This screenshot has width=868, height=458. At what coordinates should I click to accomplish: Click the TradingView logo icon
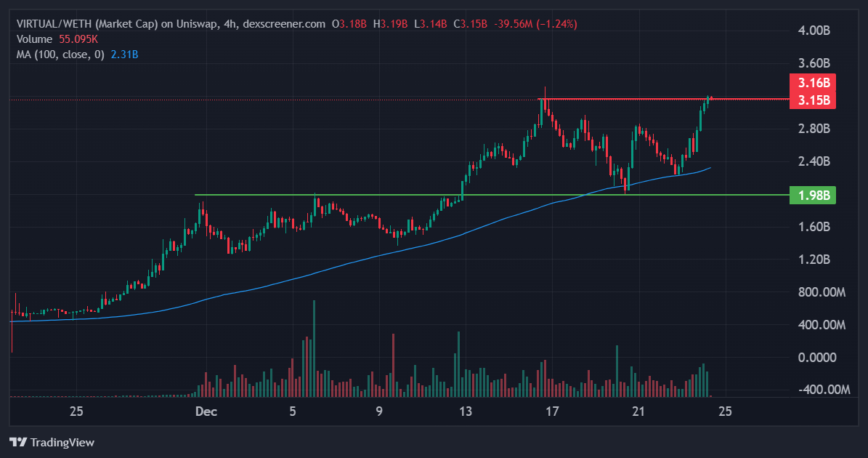18,442
